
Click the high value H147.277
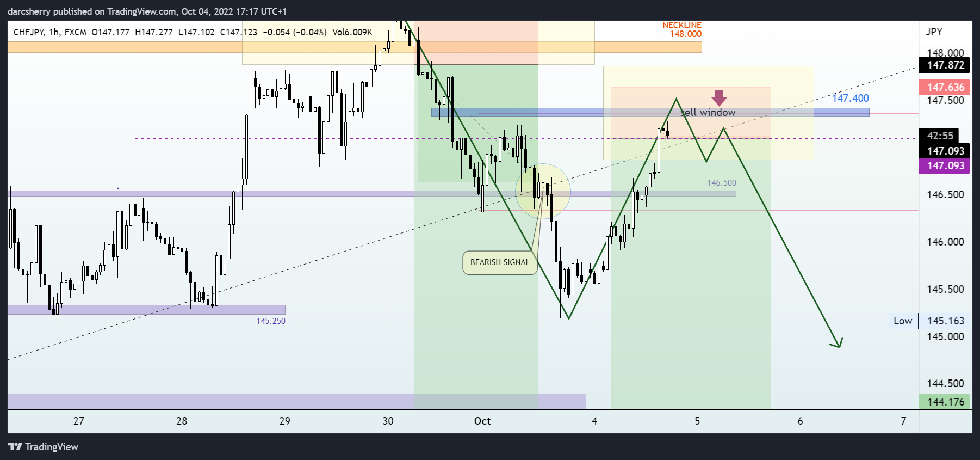pos(154,32)
